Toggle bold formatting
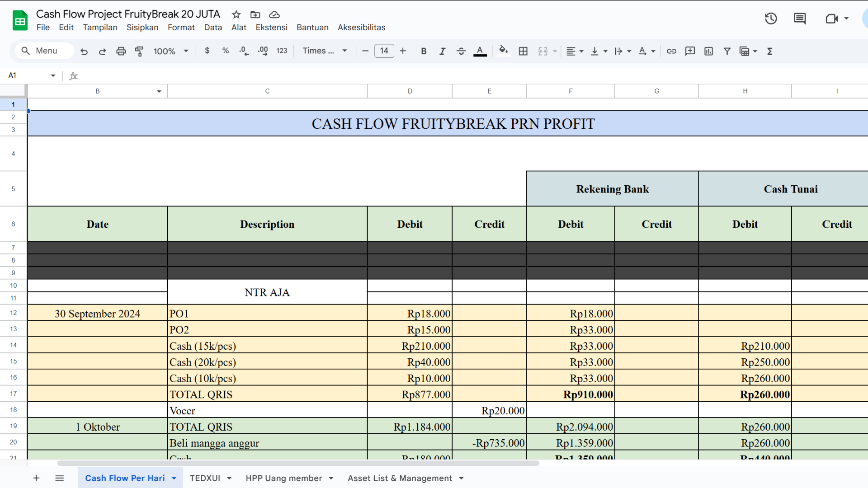This screenshot has height=488, width=868. [x=424, y=51]
